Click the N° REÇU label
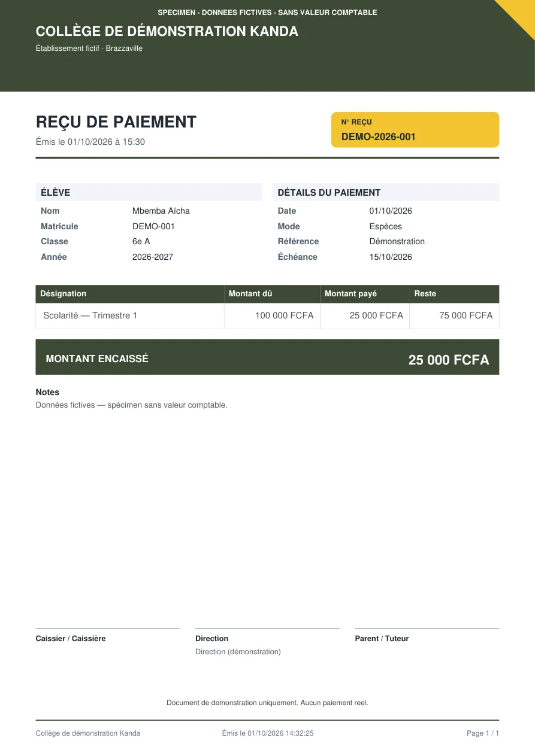Image resolution: width=535 pixels, height=756 pixels. tap(356, 122)
